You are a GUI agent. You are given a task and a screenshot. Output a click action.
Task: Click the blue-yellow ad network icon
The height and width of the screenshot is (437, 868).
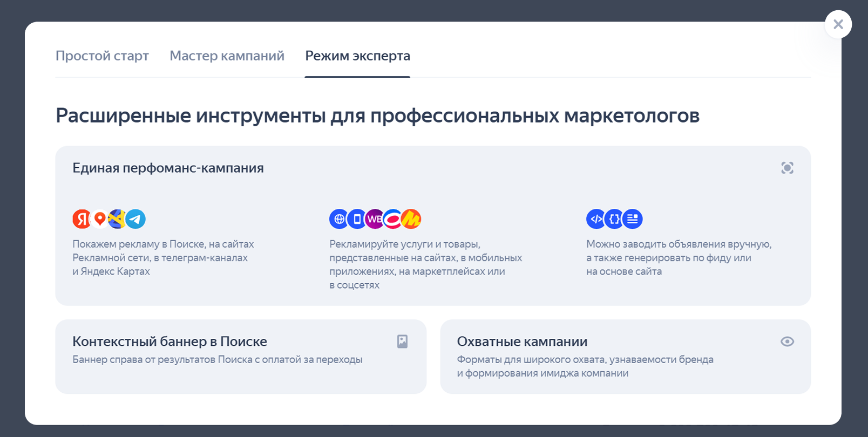tap(117, 219)
